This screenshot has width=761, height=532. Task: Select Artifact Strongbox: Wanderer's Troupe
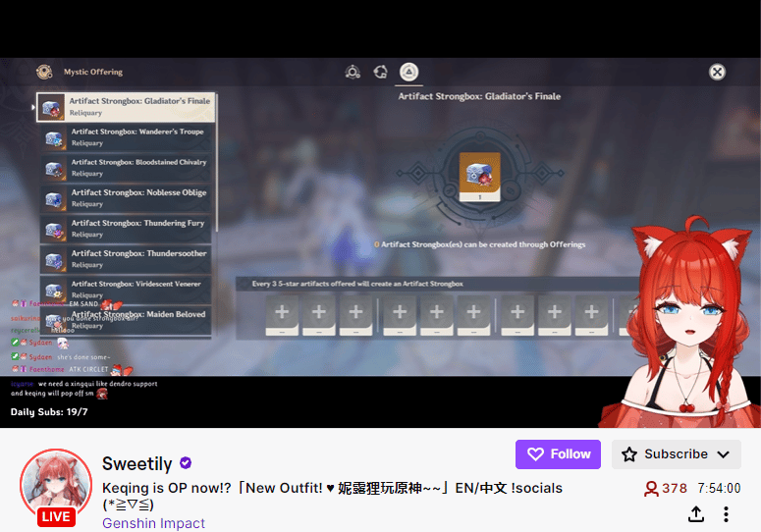[126, 137]
